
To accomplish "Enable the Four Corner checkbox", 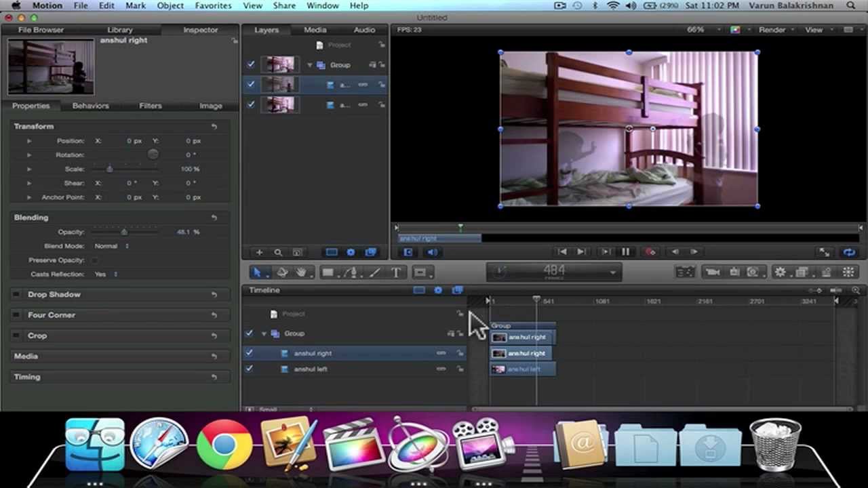I will [17, 315].
